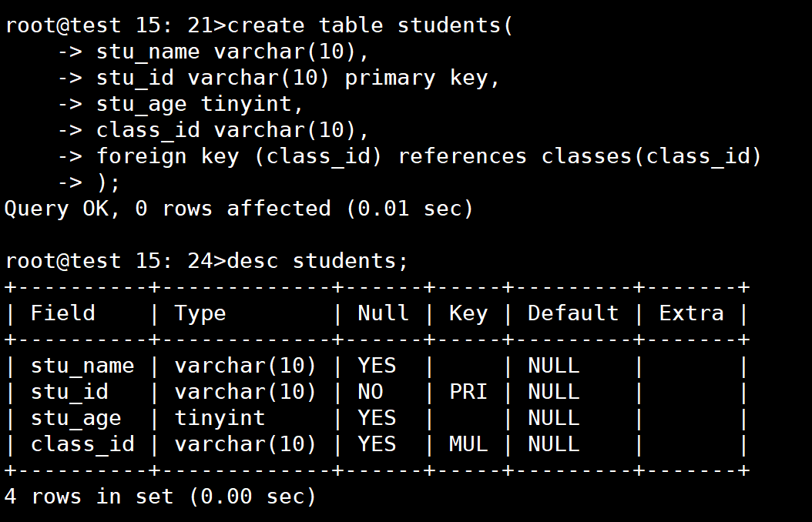Image resolution: width=812 pixels, height=522 pixels.
Task: Click the 'Key' column header
Action: [468, 313]
